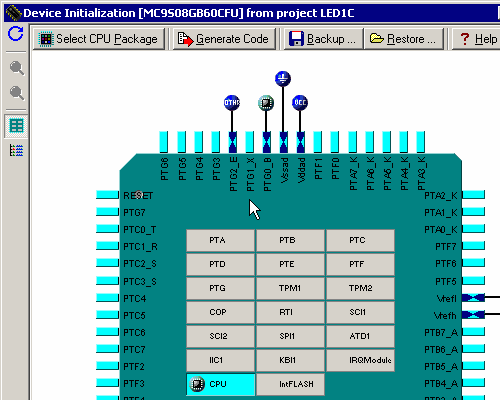Select the table grid view icon

click(16, 126)
